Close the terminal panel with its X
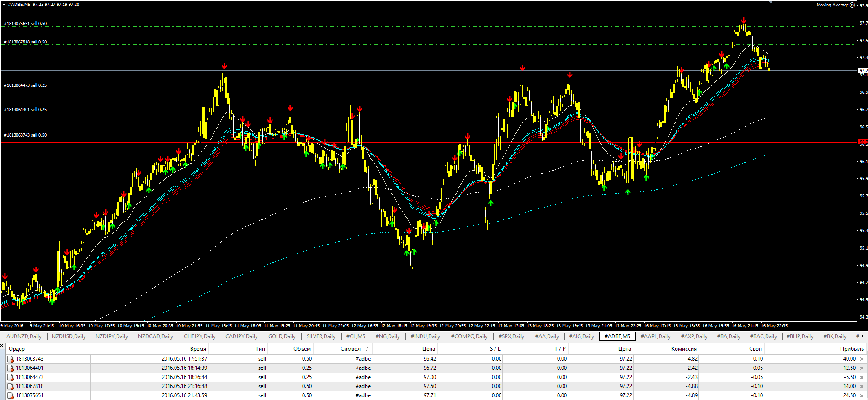The image size is (868, 400). click(2, 345)
